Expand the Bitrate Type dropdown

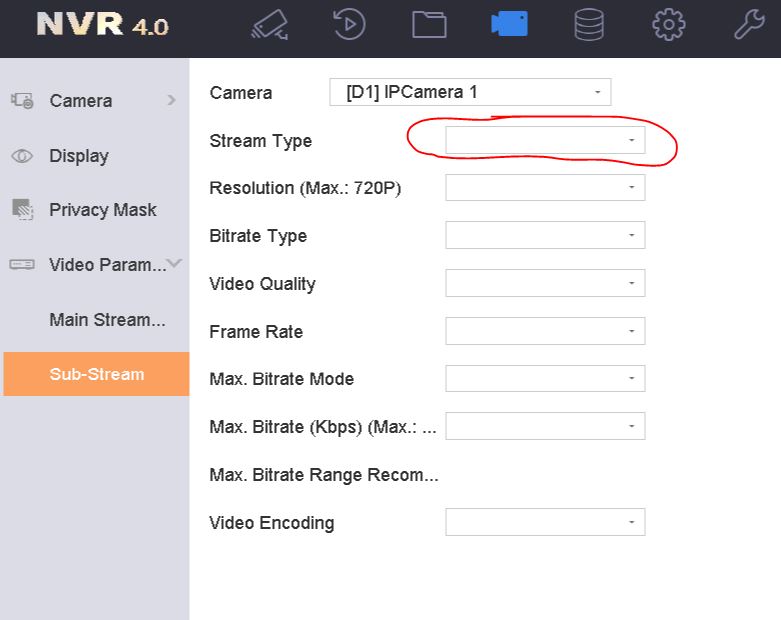coord(545,236)
